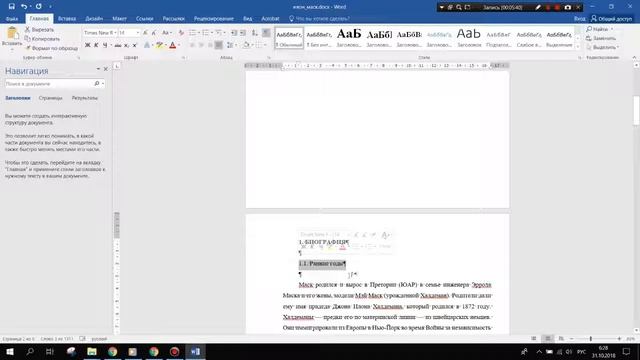Open the multilevel list dropdown
This screenshot has width=640, height=360.
coord(224,33)
